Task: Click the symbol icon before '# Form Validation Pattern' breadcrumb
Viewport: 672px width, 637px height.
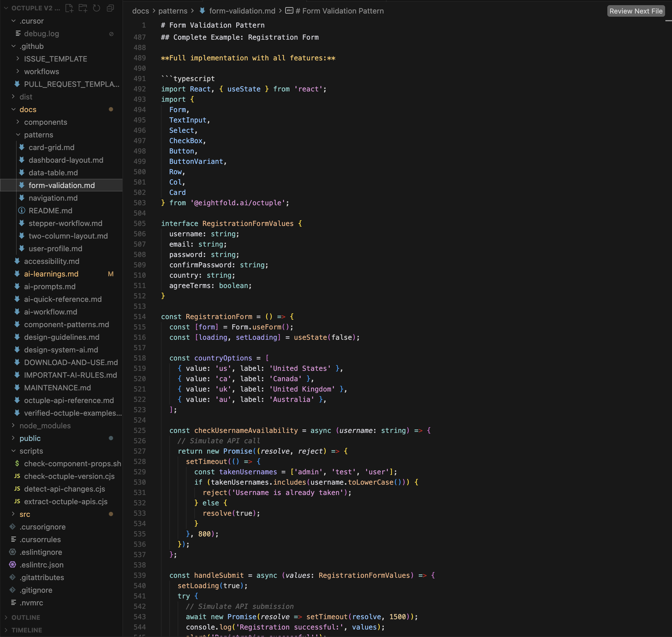Action: click(x=289, y=11)
